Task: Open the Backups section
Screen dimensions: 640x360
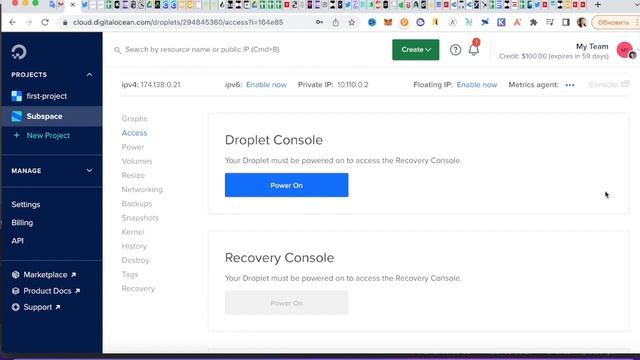Action: point(137,204)
